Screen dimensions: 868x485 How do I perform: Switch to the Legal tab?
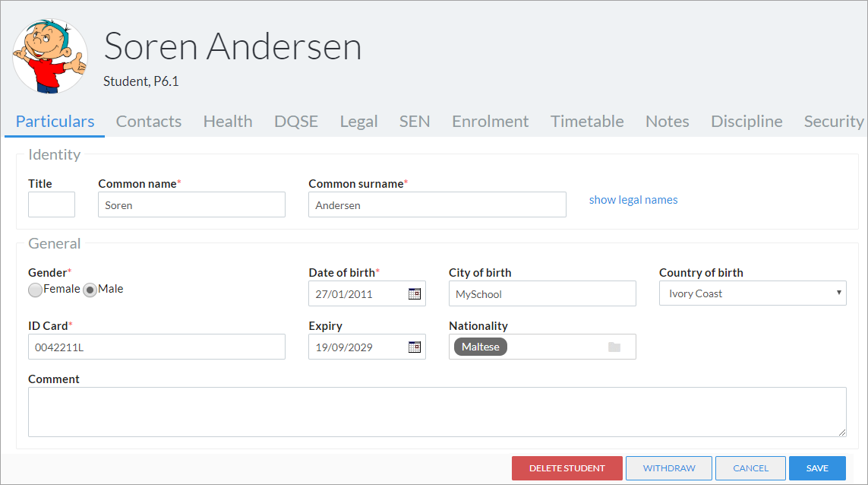click(x=358, y=121)
